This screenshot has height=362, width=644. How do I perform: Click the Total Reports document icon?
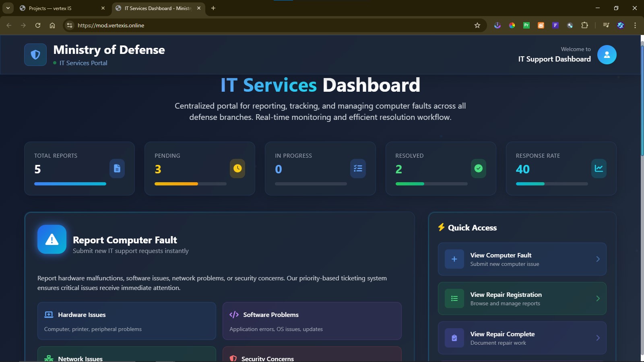(117, 169)
